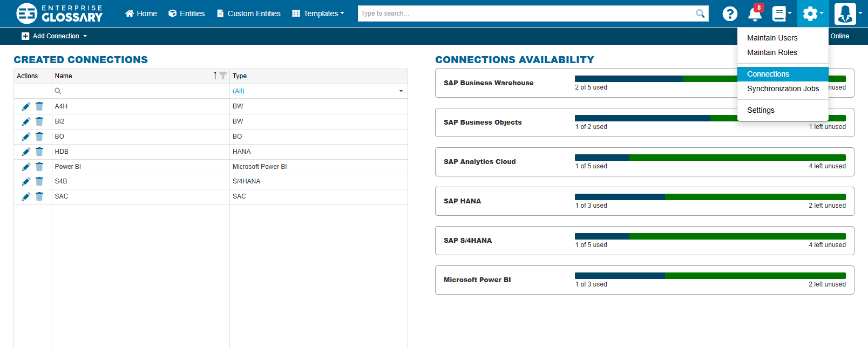This screenshot has height=348, width=868.
Task: Open the user profile avatar icon
Action: pyautogui.click(x=845, y=13)
